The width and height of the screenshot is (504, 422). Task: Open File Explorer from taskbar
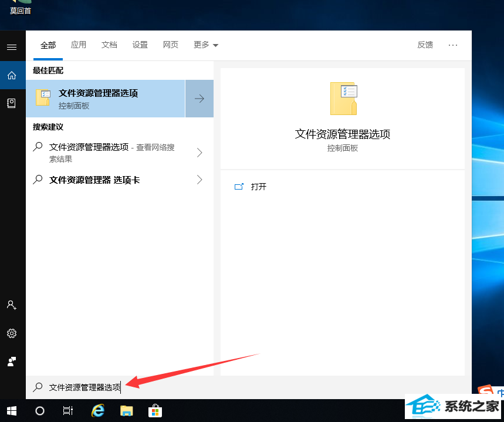(x=127, y=411)
